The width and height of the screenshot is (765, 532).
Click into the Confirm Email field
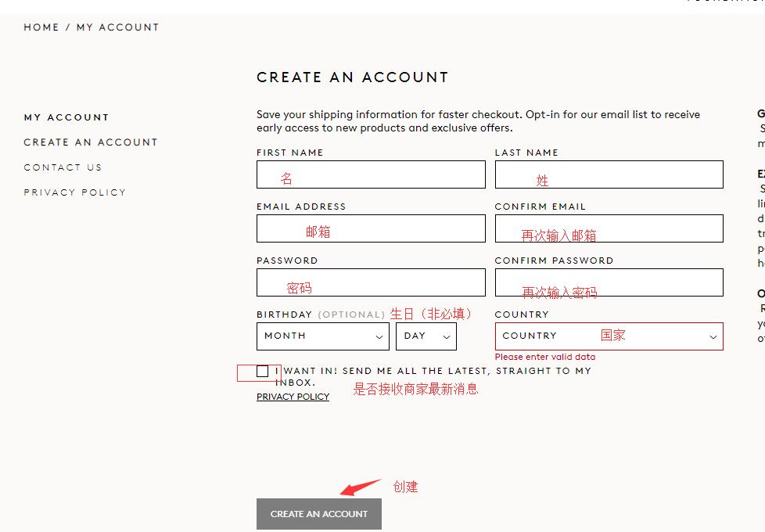[609, 228]
